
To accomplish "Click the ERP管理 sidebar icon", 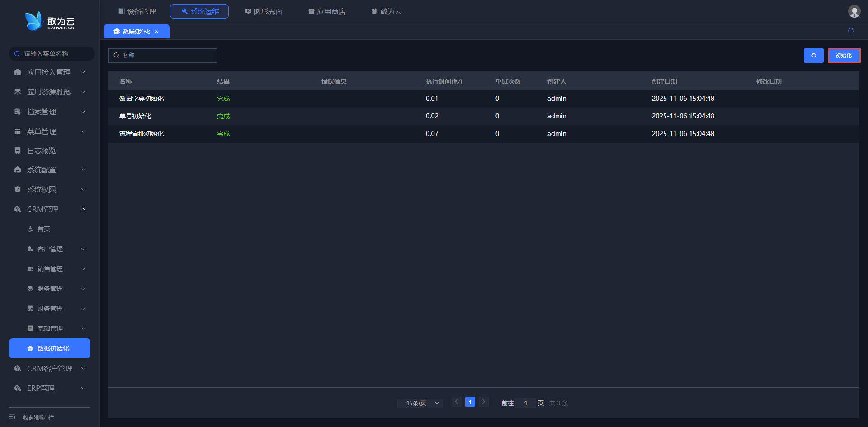I will tap(18, 388).
